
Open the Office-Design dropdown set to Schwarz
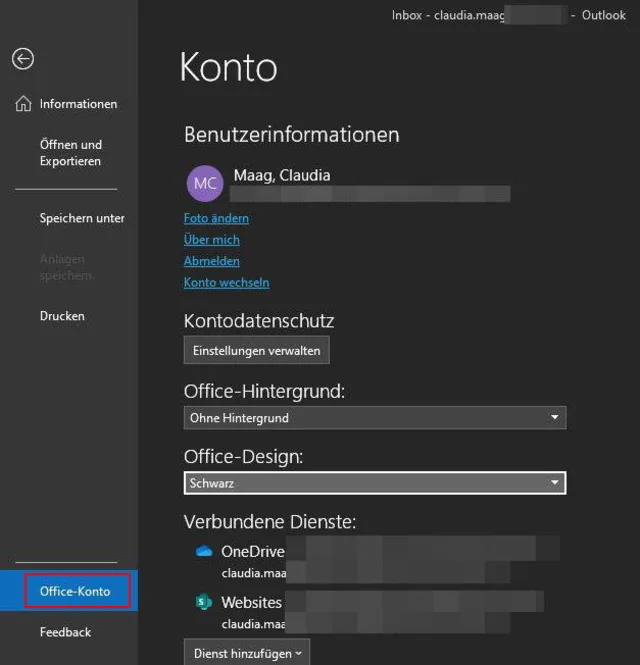[x=375, y=483]
